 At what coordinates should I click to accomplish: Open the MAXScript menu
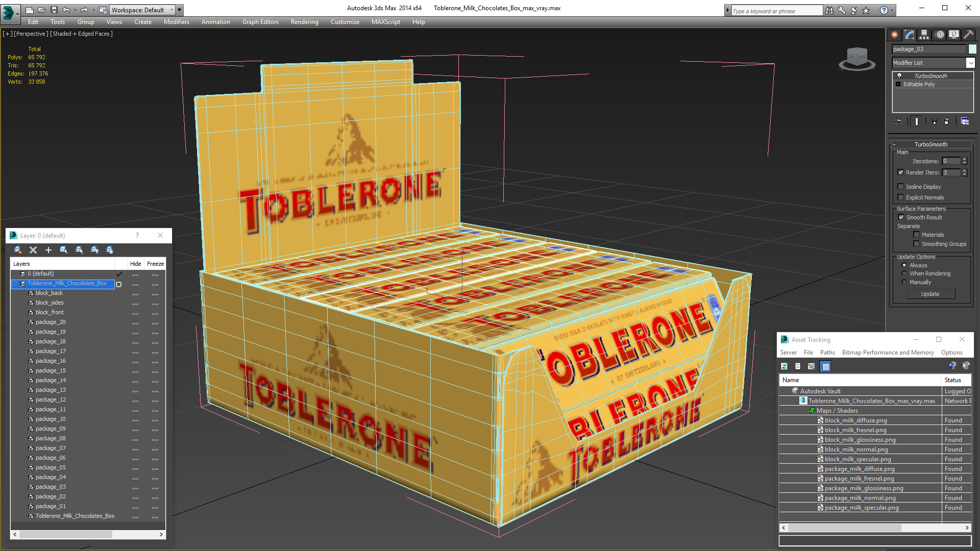click(386, 22)
